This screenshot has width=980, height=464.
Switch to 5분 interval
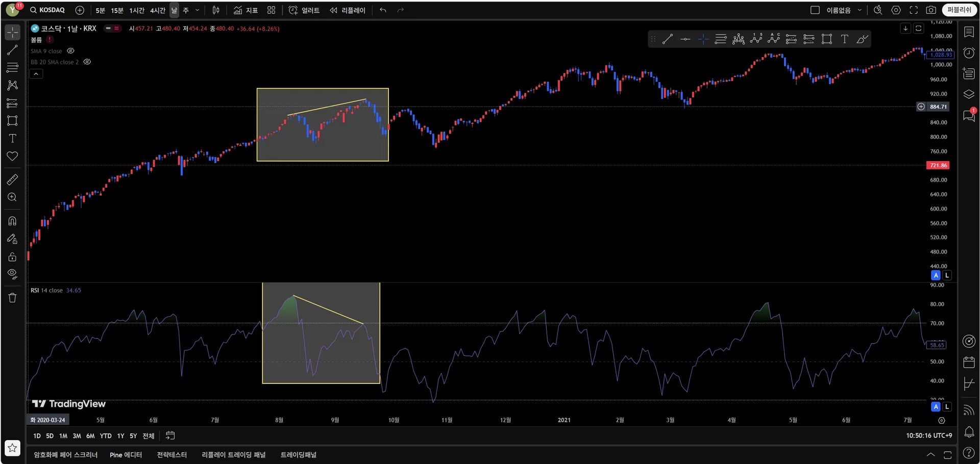coord(101,10)
